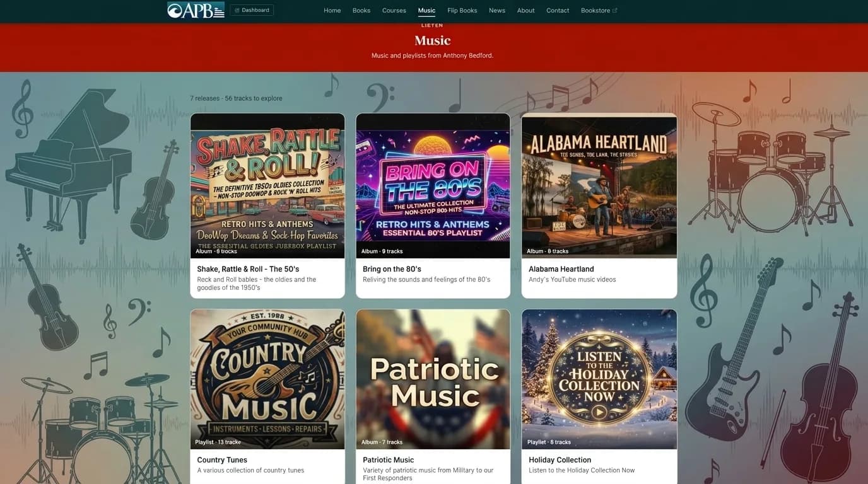Click "A various collection of country tunes" text
Image resolution: width=868 pixels, height=484 pixels.
pos(250,471)
